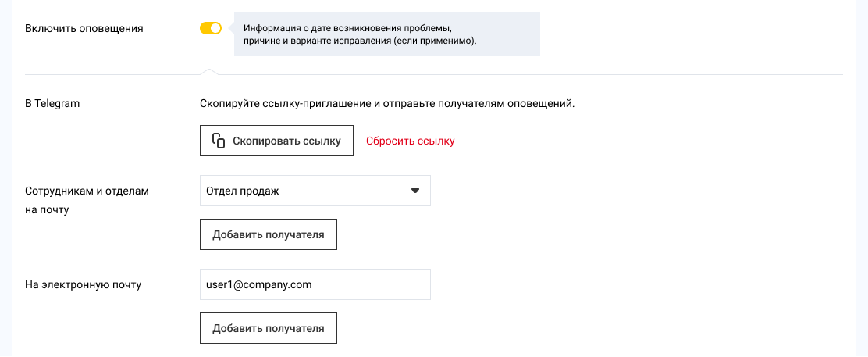The height and width of the screenshot is (357, 868).
Task: Click the на почту line under Сотрудникам и отделам
Action: click(47, 209)
